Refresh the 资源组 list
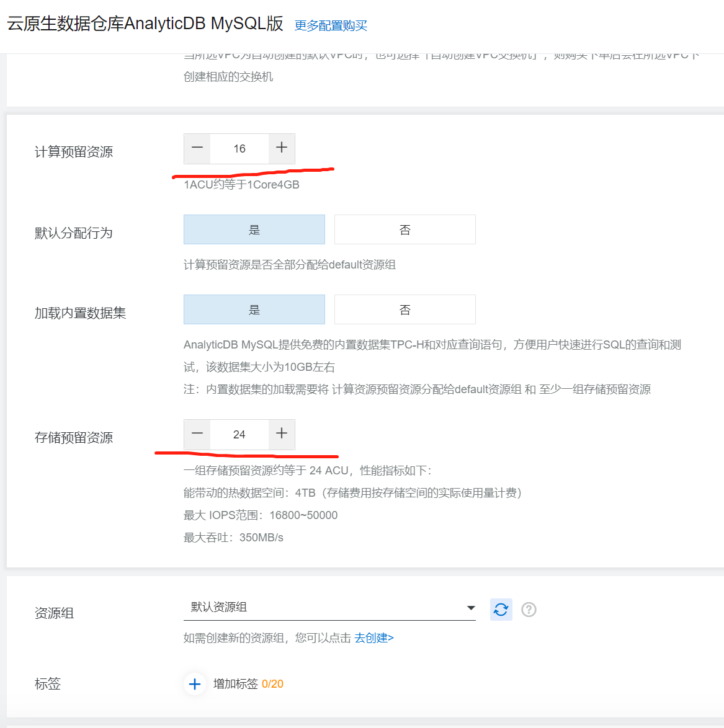Image resolution: width=724 pixels, height=728 pixels. [x=501, y=609]
